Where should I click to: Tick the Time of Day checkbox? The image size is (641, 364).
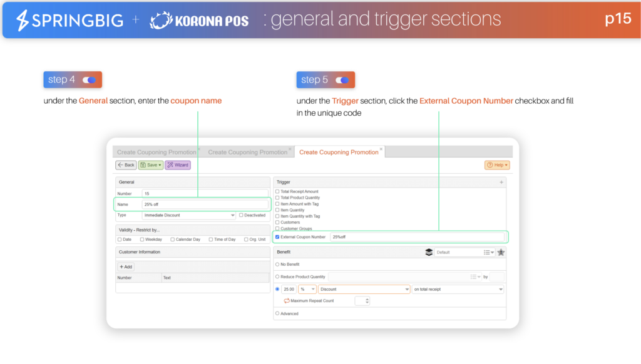[211, 240]
